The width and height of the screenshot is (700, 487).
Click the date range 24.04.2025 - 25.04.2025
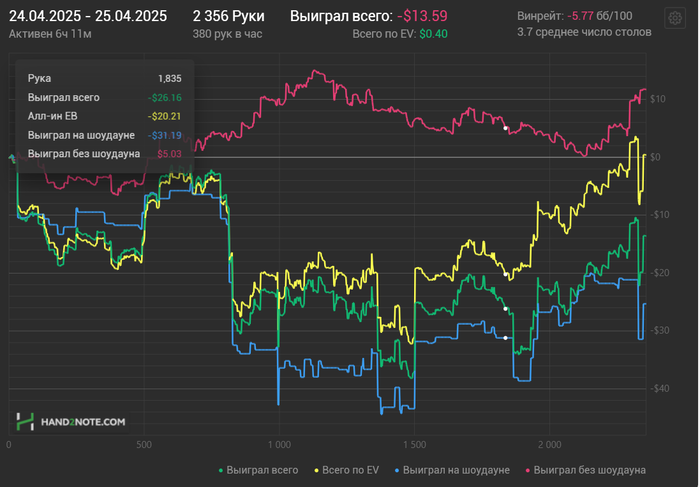88,16
